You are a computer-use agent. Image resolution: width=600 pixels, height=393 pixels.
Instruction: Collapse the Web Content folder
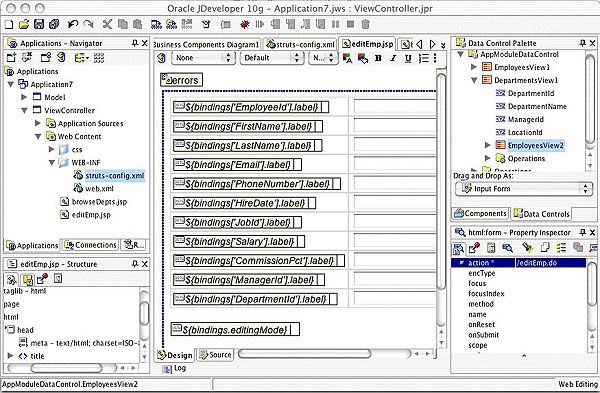tap(38, 137)
